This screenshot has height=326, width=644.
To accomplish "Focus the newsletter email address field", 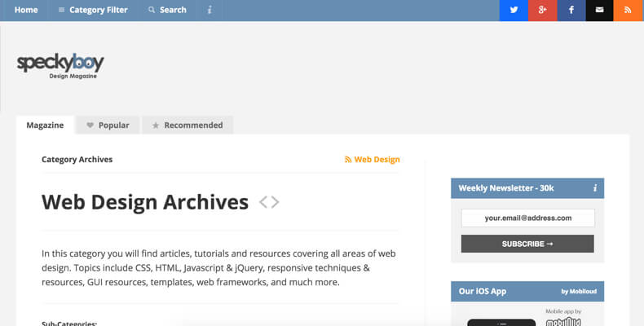I will [527, 218].
